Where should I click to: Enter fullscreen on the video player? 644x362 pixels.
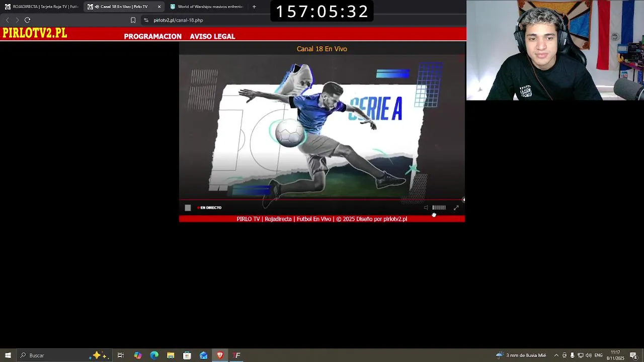tap(456, 208)
